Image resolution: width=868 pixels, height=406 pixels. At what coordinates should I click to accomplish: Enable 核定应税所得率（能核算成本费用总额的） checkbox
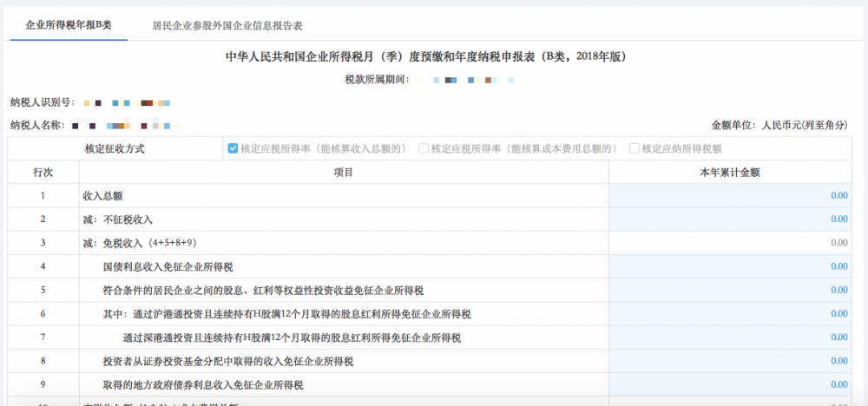point(424,148)
